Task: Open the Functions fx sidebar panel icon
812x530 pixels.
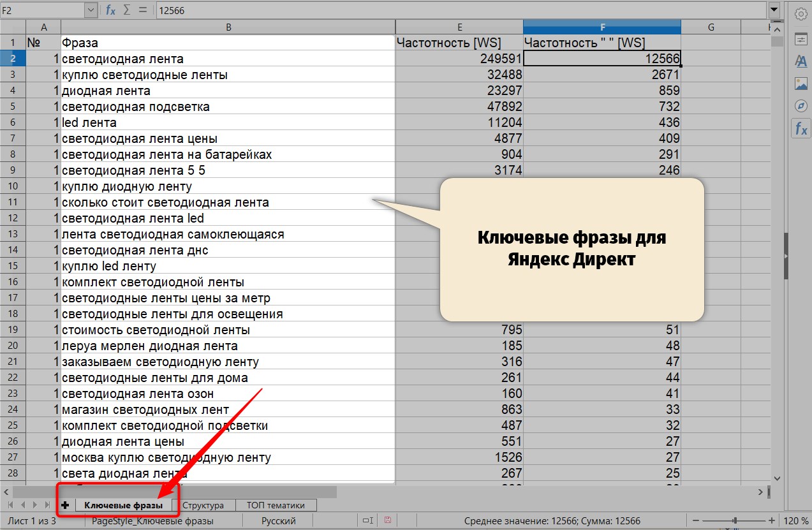Action: [801, 129]
